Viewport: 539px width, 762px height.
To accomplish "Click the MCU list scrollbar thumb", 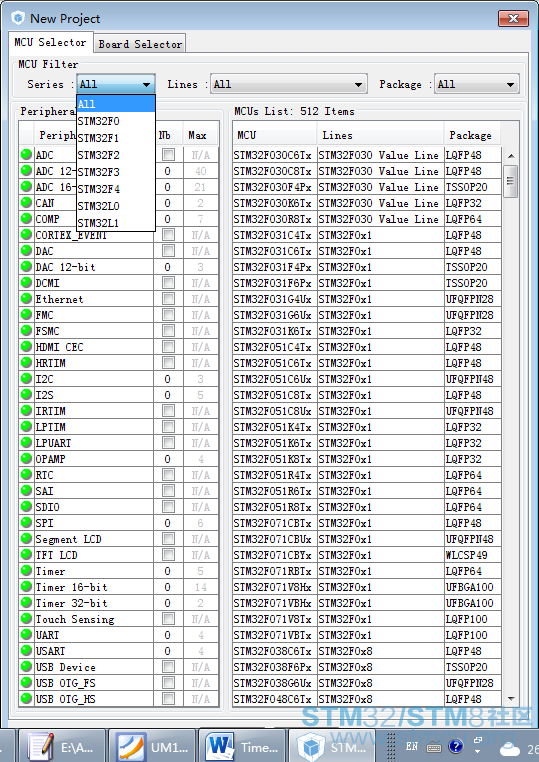I will click(x=510, y=181).
